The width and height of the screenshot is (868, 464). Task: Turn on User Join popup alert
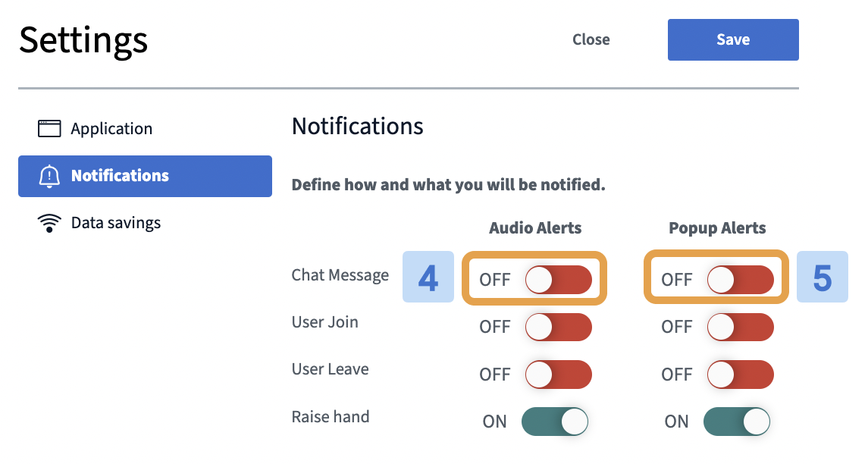point(740,327)
